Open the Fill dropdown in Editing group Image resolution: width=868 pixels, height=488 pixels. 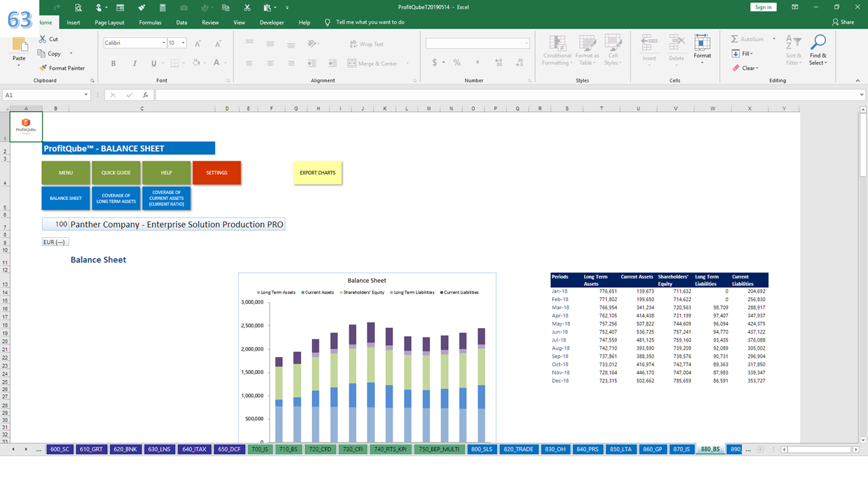(x=743, y=54)
